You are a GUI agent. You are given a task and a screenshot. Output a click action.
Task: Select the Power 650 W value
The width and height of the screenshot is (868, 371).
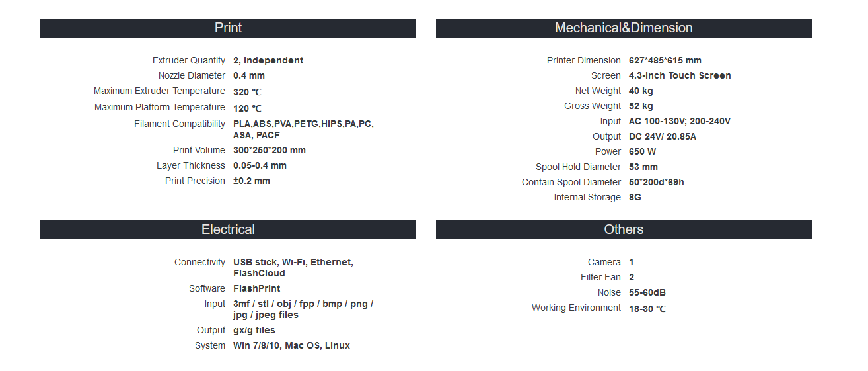click(643, 151)
